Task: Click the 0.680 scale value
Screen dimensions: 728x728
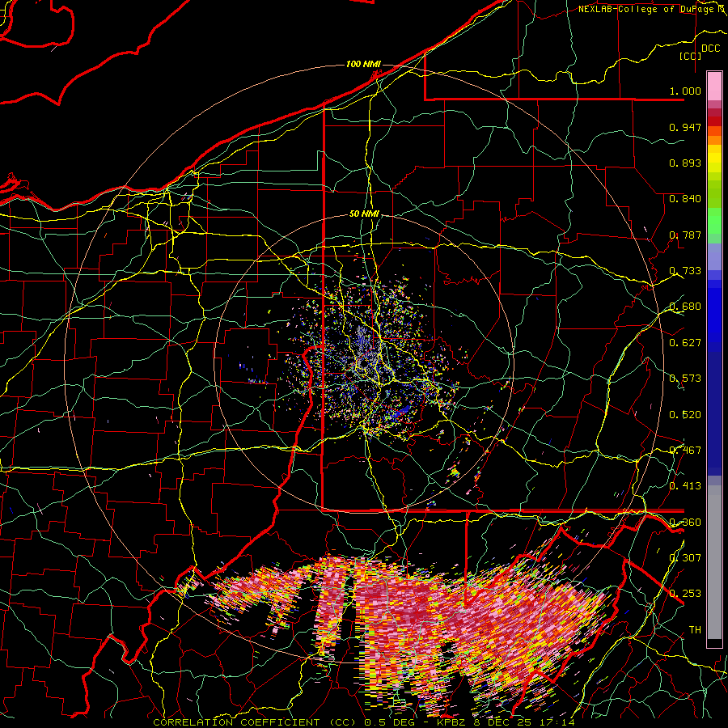Action: [685, 307]
